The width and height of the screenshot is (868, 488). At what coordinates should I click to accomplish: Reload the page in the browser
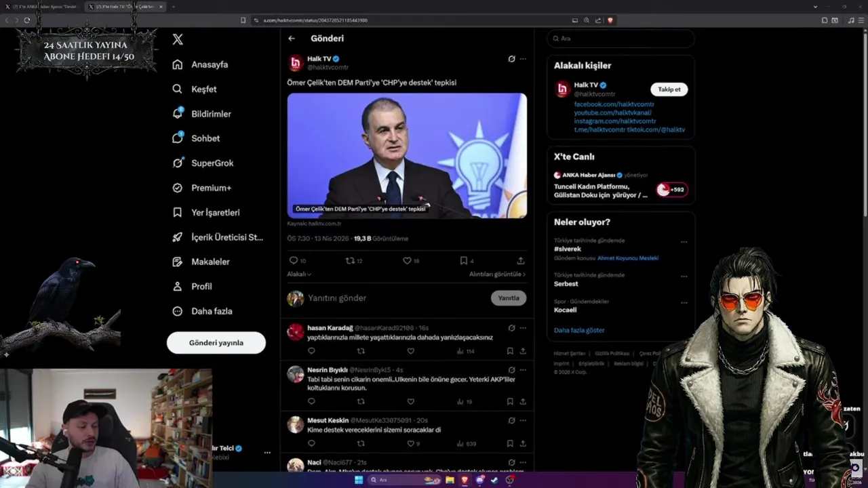point(27,20)
